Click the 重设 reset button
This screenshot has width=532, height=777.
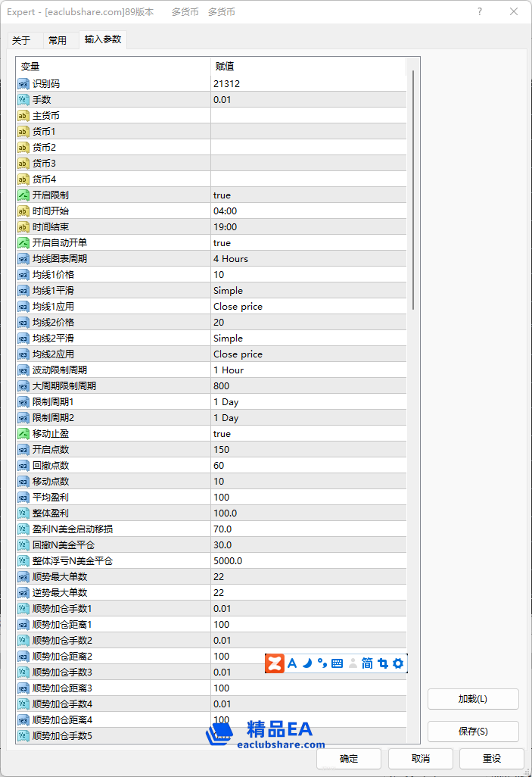point(492,759)
